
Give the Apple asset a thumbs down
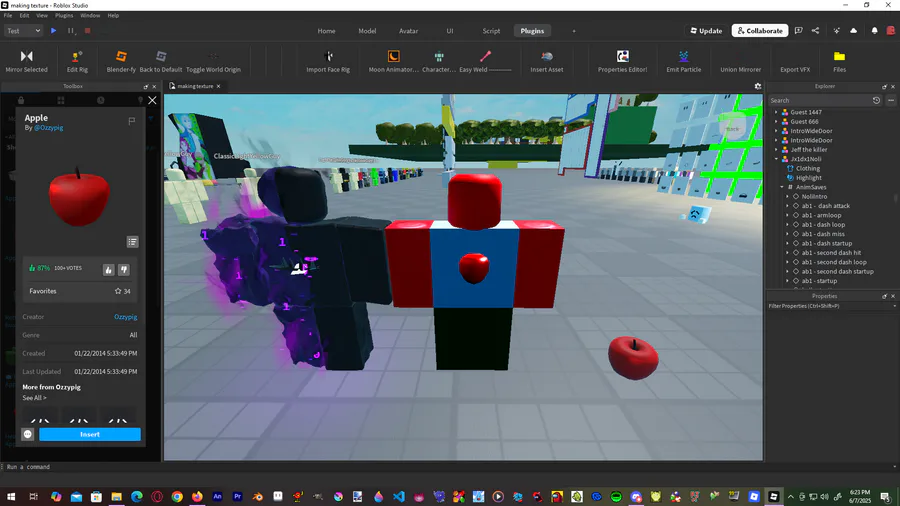(124, 270)
